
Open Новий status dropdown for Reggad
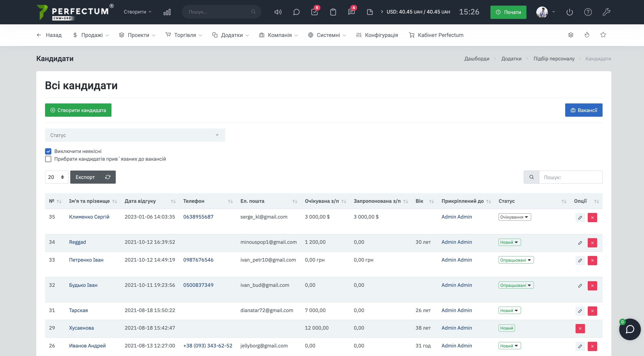(x=510, y=242)
